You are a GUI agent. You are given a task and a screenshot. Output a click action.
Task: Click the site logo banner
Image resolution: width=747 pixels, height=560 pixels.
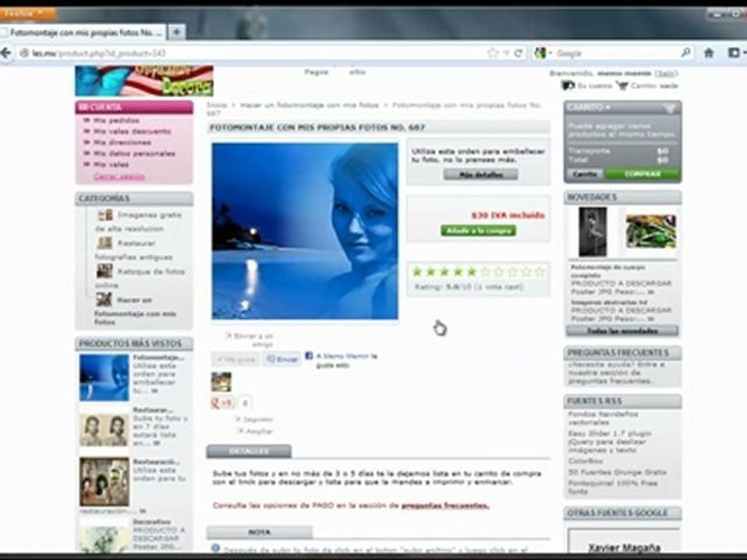(145, 81)
